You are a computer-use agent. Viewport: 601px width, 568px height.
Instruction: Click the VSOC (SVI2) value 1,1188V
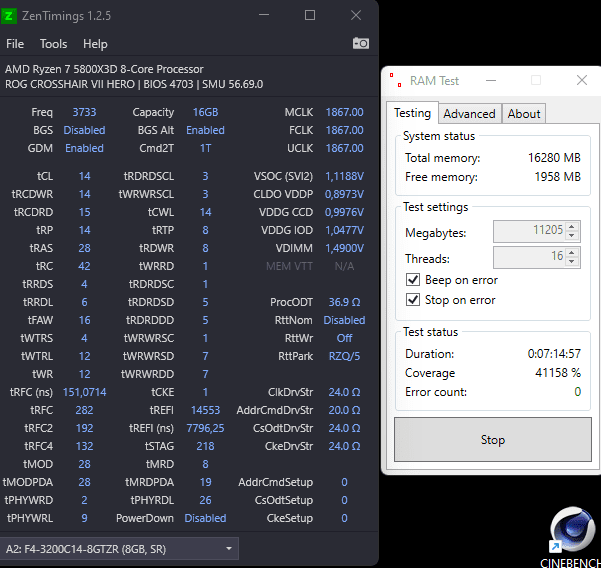pos(344,176)
